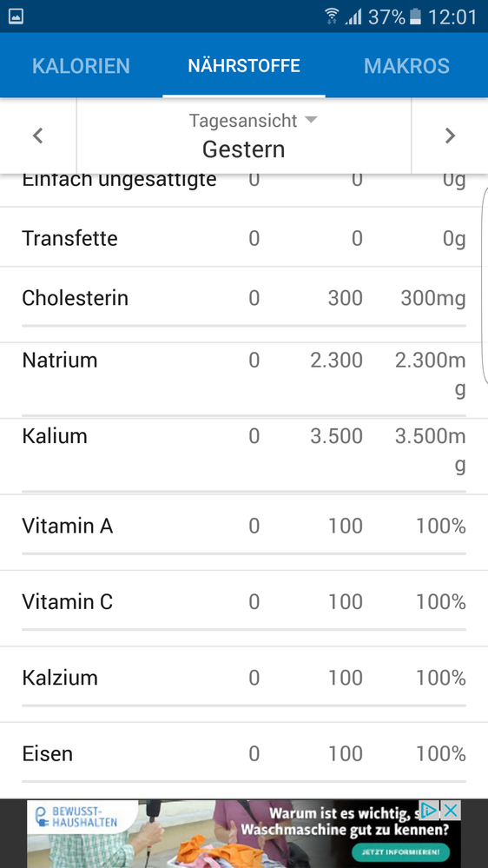Tap the signal strength icon
The width and height of the screenshot is (488, 868).
[353, 17]
